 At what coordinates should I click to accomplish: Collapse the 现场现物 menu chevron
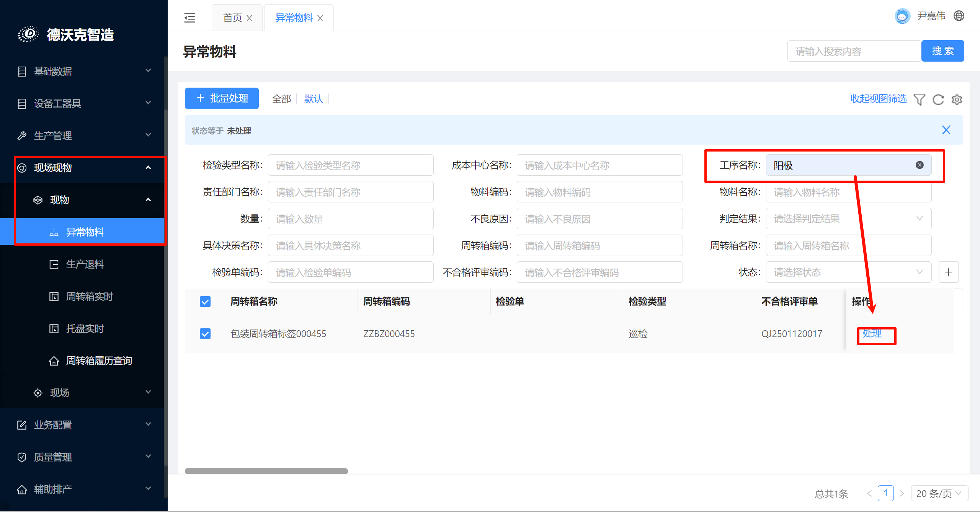click(148, 168)
